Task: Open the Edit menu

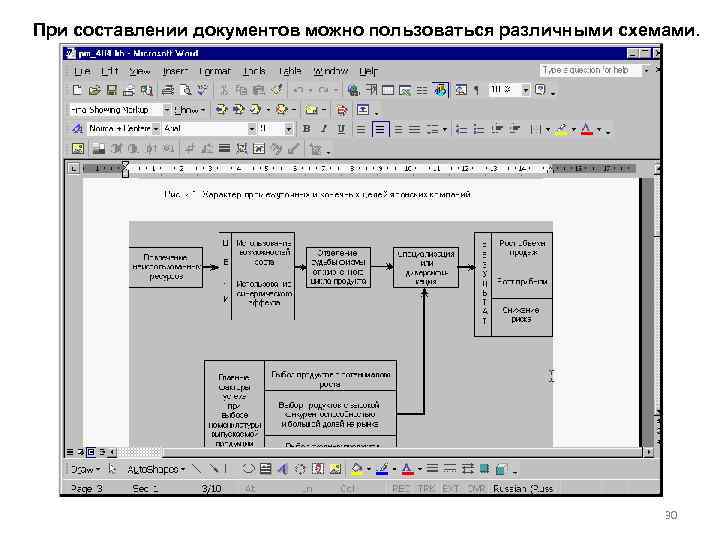Action: click(x=110, y=71)
